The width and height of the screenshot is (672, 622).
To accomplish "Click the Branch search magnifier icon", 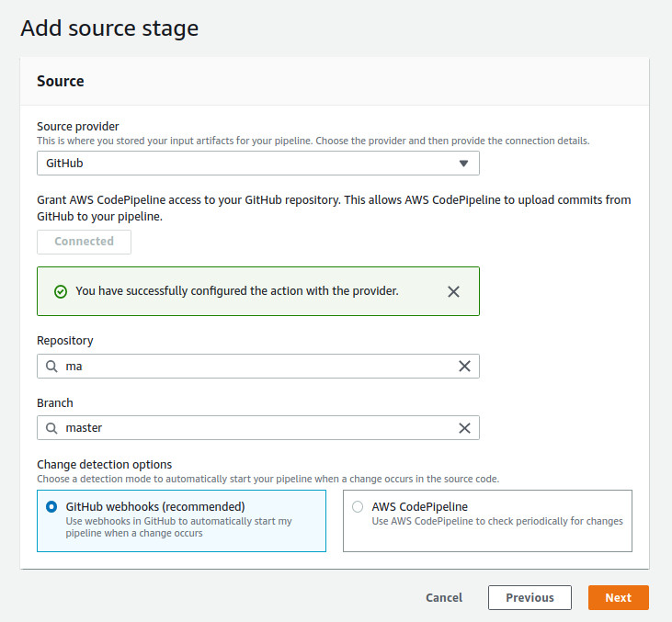I will pos(51,428).
